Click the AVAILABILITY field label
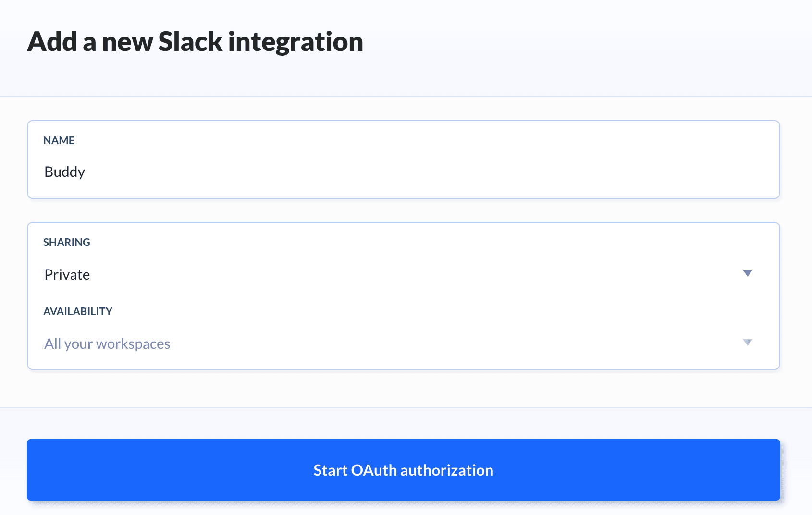This screenshot has width=812, height=515. [78, 311]
